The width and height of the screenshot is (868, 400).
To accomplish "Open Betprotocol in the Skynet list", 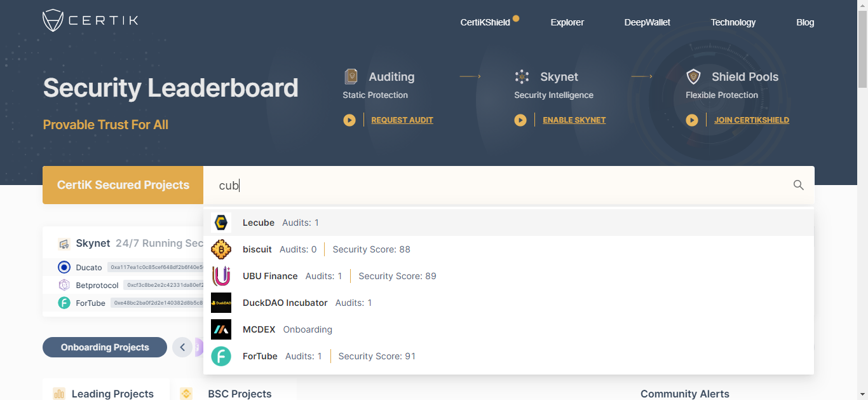I will [97, 286].
